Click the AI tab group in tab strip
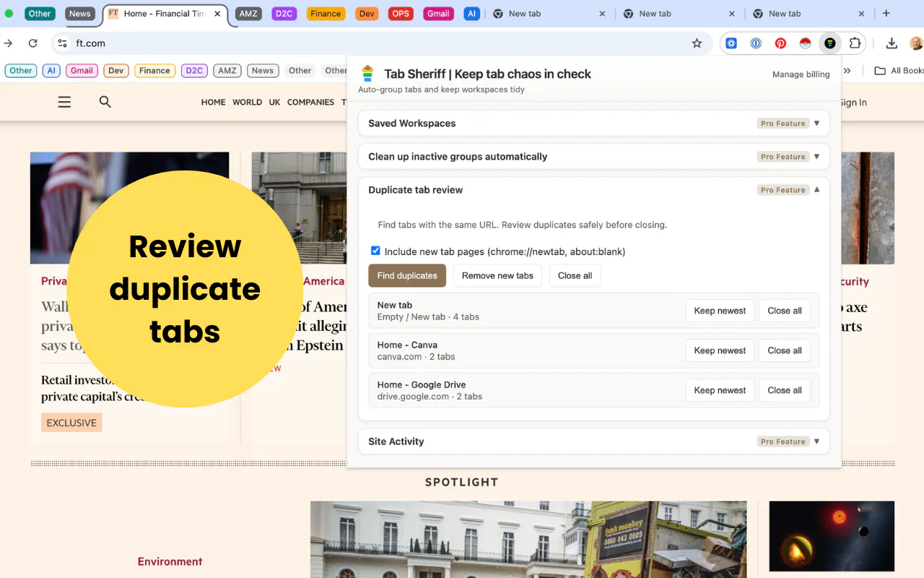Screen dimensions: 924x578 tap(471, 14)
